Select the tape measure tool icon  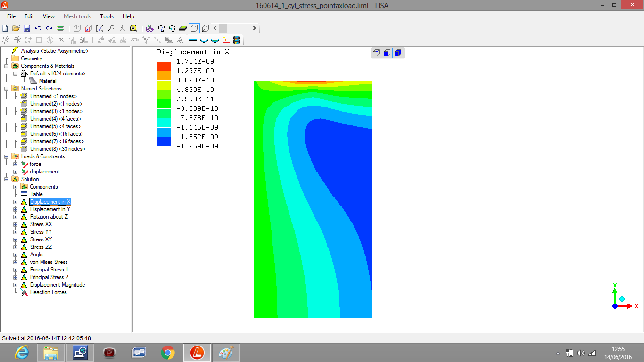pos(133,28)
